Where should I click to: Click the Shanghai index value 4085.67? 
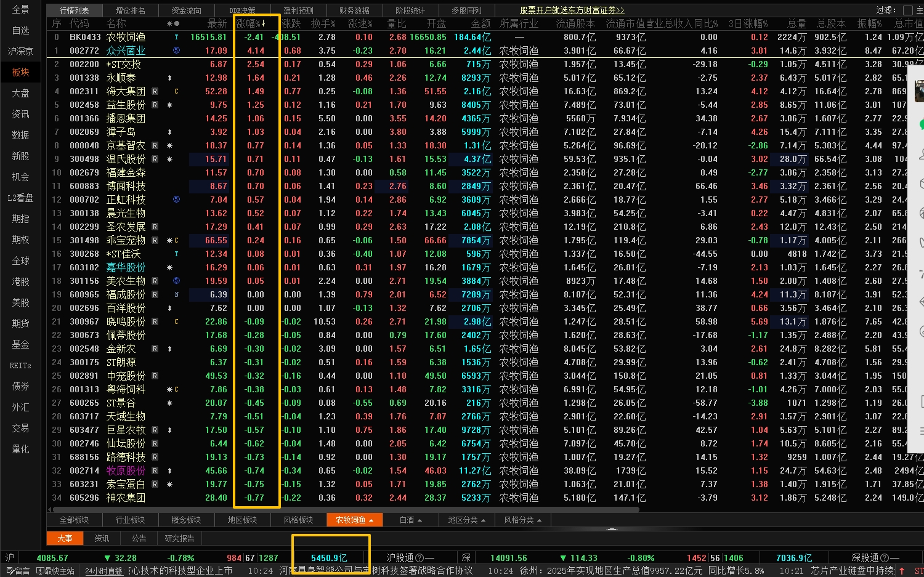click(x=52, y=558)
